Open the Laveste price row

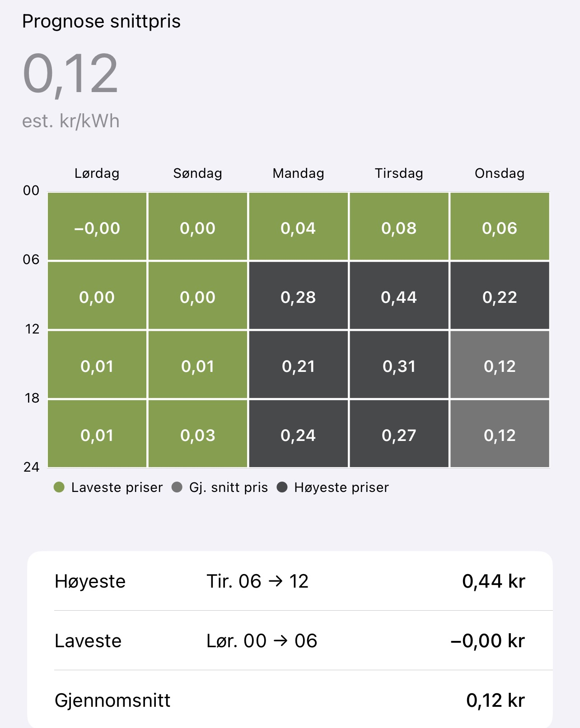[290, 640]
